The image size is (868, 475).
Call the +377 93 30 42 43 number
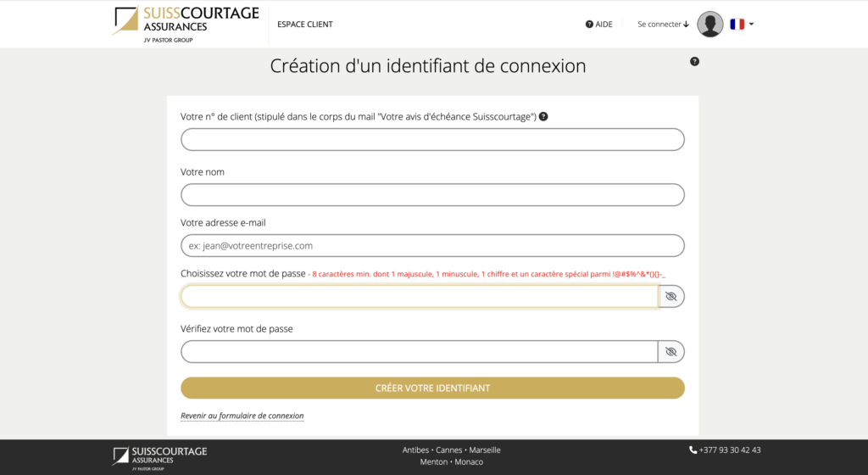tap(730, 450)
